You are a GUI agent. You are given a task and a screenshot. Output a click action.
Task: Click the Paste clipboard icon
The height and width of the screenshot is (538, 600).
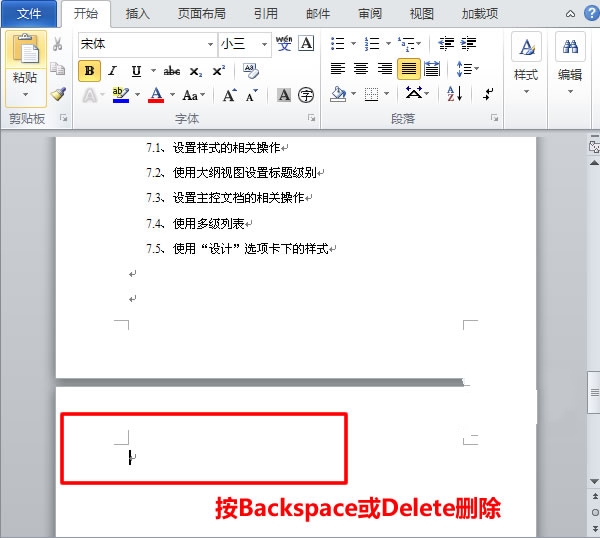(x=26, y=49)
